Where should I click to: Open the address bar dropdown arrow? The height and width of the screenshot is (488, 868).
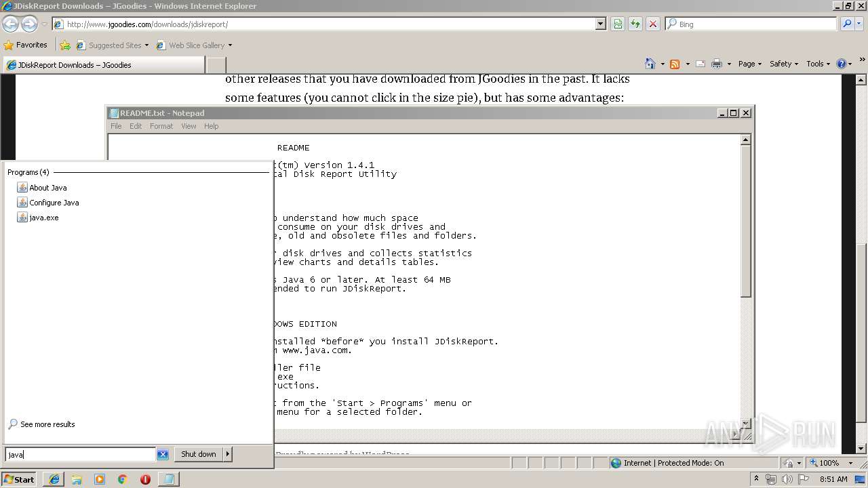click(600, 24)
